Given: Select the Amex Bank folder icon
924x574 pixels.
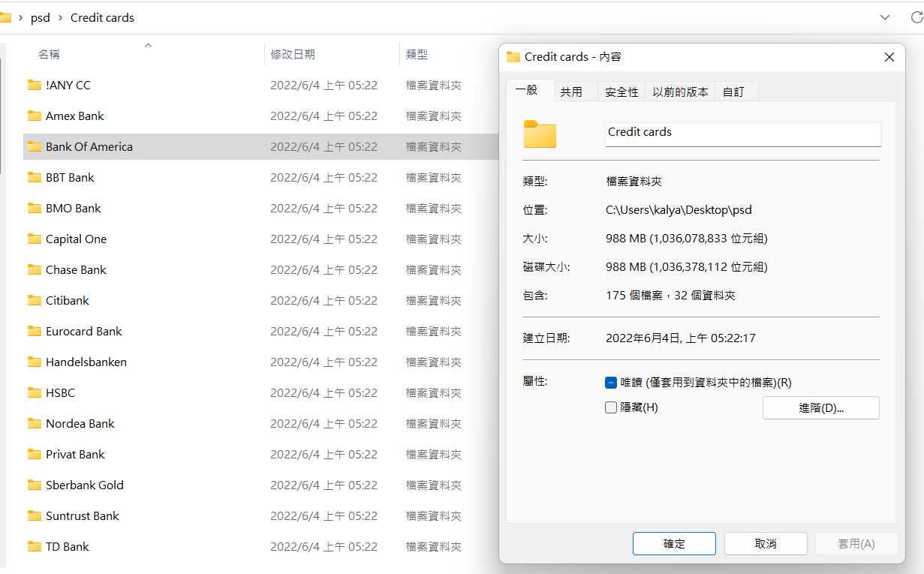Looking at the screenshot, I should (x=34, y=116).
